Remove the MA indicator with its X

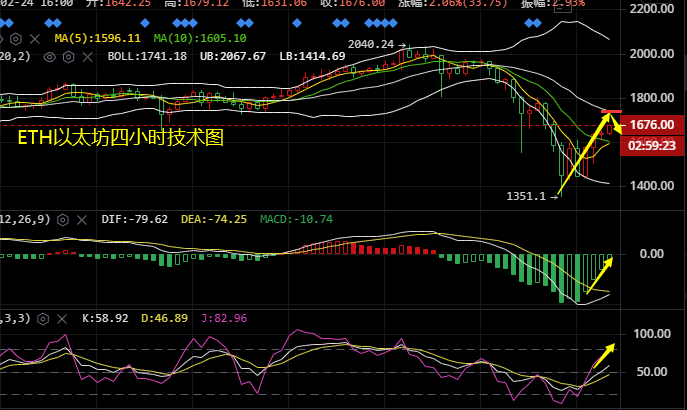tap(35, 39)
